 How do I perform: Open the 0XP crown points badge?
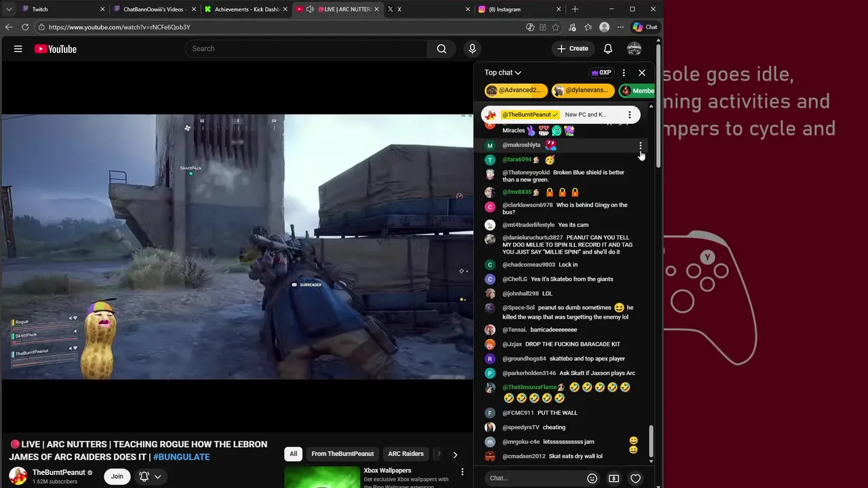click(601, 73)
